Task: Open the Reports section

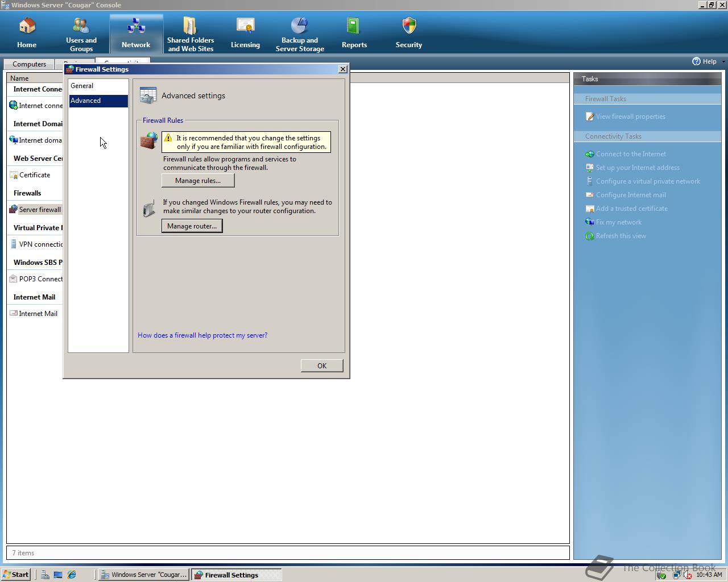Action: pyautogui.click(x=354, y=34)
